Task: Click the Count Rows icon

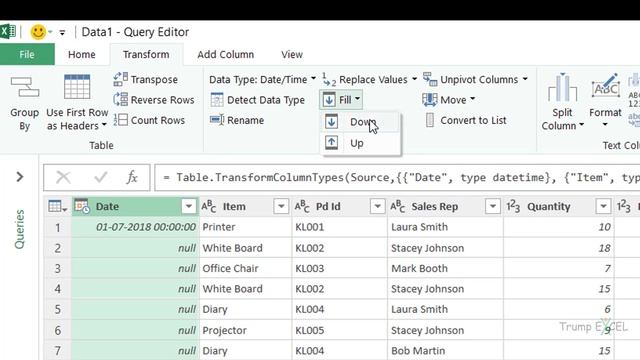Action: (121, 120)
